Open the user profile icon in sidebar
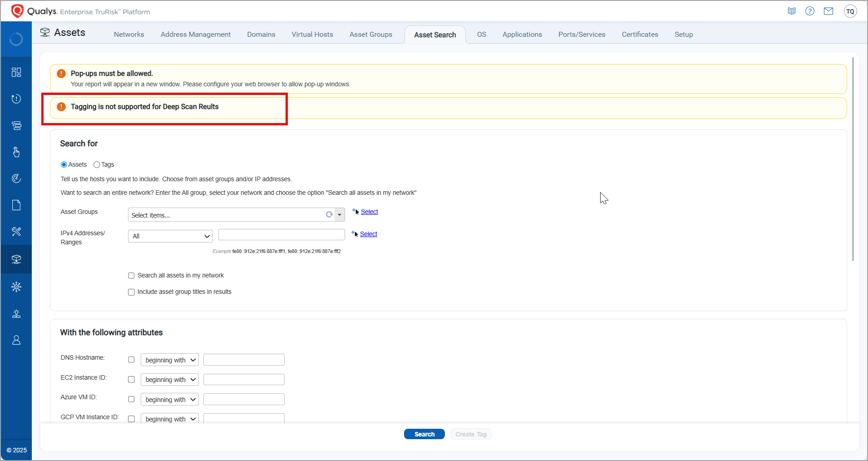This screenshot has height=461, width=868. click(x=16, y=340)
